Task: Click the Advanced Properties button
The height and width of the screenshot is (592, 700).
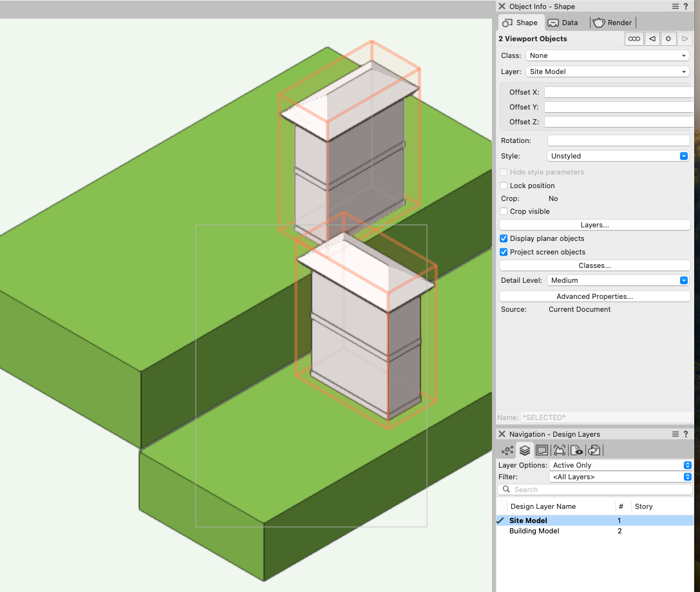Action: [x=594, y=296]
